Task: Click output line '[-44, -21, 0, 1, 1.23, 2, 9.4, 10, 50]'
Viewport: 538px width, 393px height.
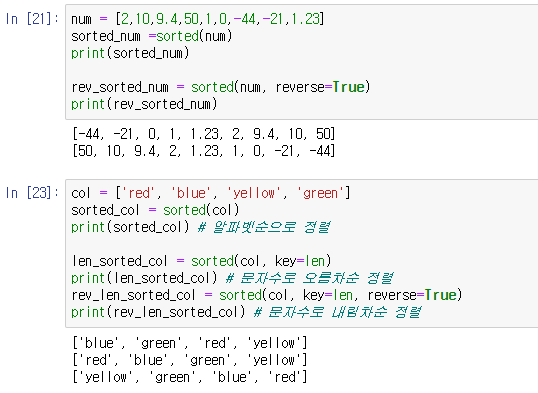Action: (204, 134)
